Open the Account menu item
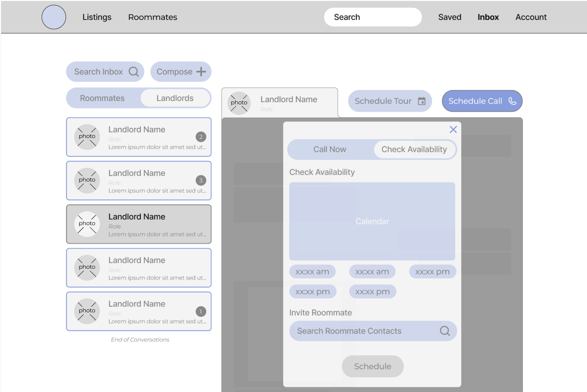The image size is (587, 392). (531, 17)
